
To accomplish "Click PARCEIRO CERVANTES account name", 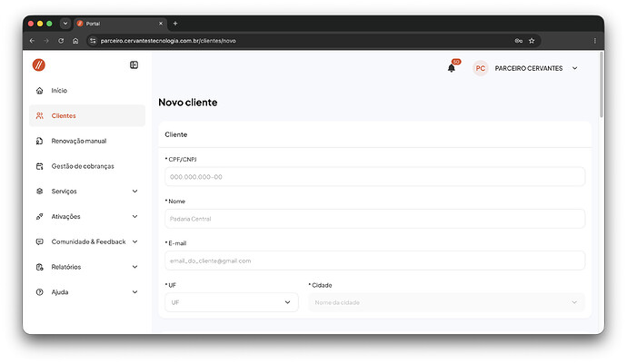I will 529,68.
